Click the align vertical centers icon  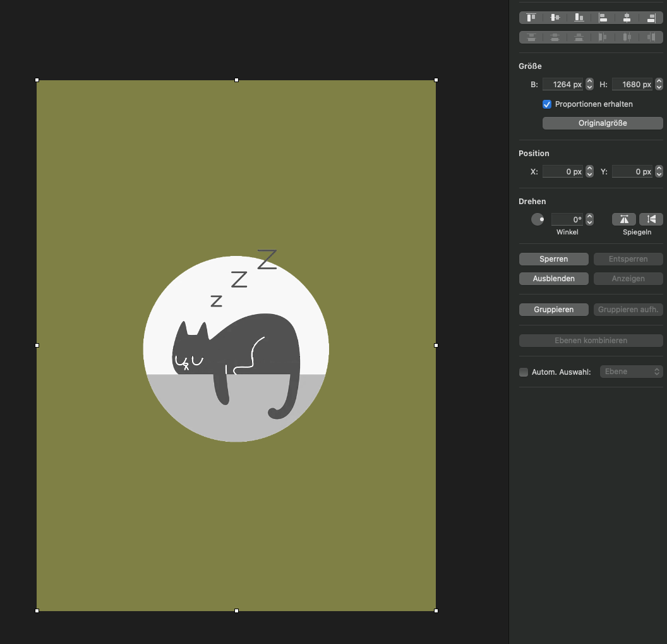tap(555, 18)
